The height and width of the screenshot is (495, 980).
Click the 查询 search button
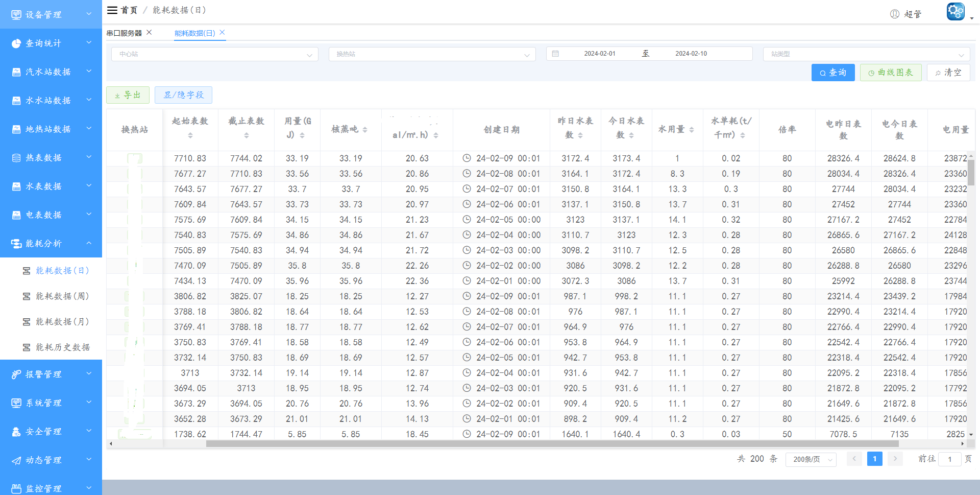[833, 73]
